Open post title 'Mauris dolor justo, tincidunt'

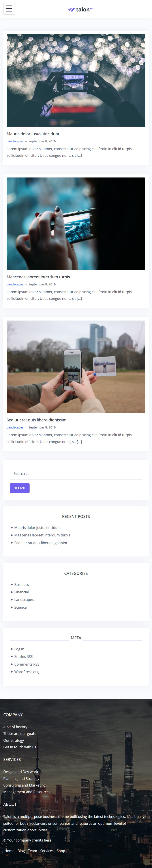33,134
